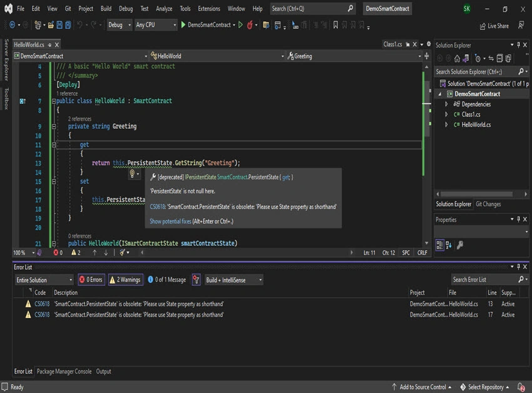Click the Search (Ctrl+Q) box
Viewport: 532px width, 393px height.
click(313, 9)
